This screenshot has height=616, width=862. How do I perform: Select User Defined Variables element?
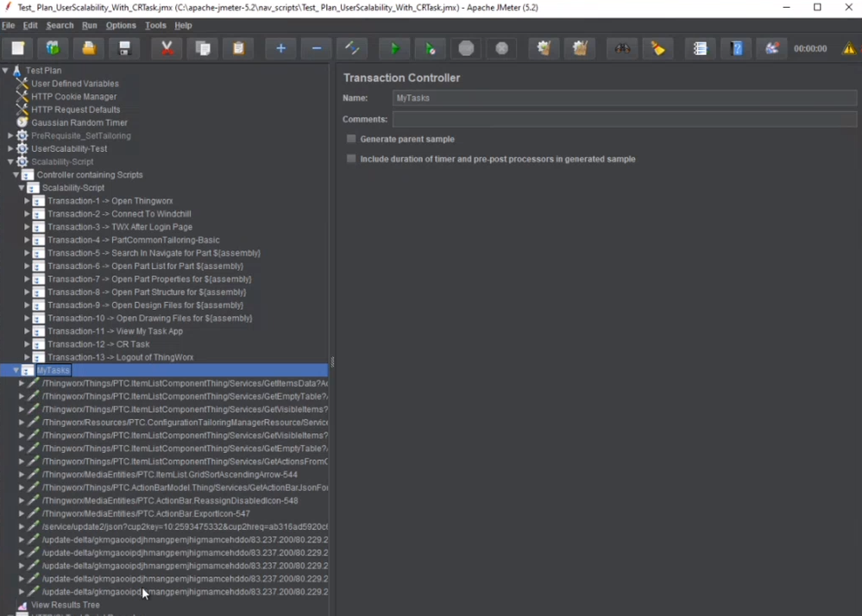pyautogui.click(x=75, y=84)
